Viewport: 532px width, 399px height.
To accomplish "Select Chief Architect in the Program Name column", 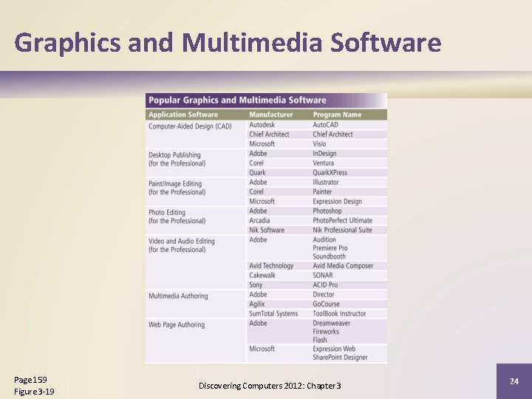I will (x=332, y=134).
